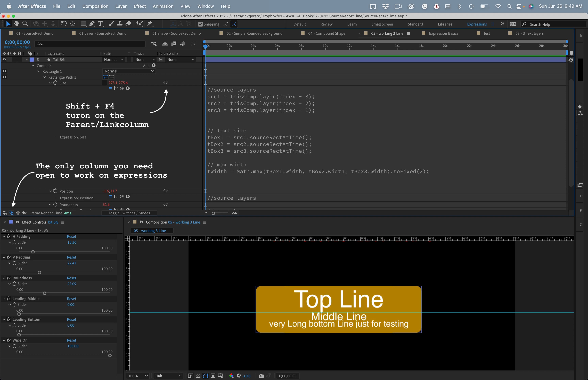588x380 pixels.
Task: Toggle Rectangle 1 visibility eye
Action: pyautogui.click(x=4, y=71)
